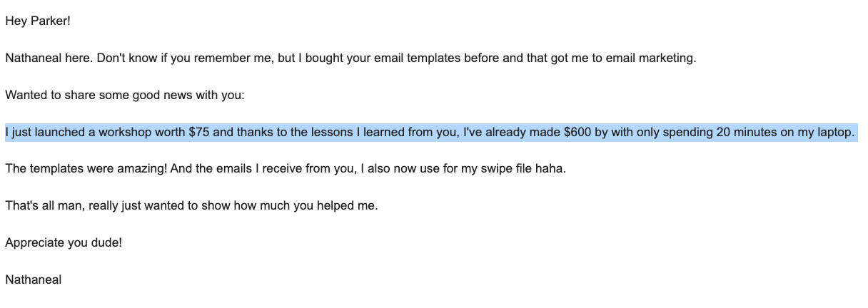Click the "That's all man" sentence start

tap(44, 206)
